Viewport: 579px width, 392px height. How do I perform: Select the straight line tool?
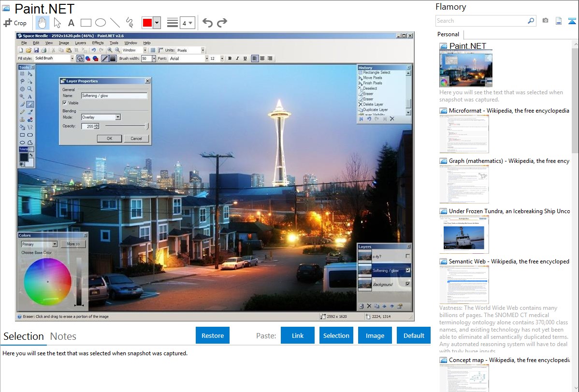pyautogui.click(x=115, y=23)
